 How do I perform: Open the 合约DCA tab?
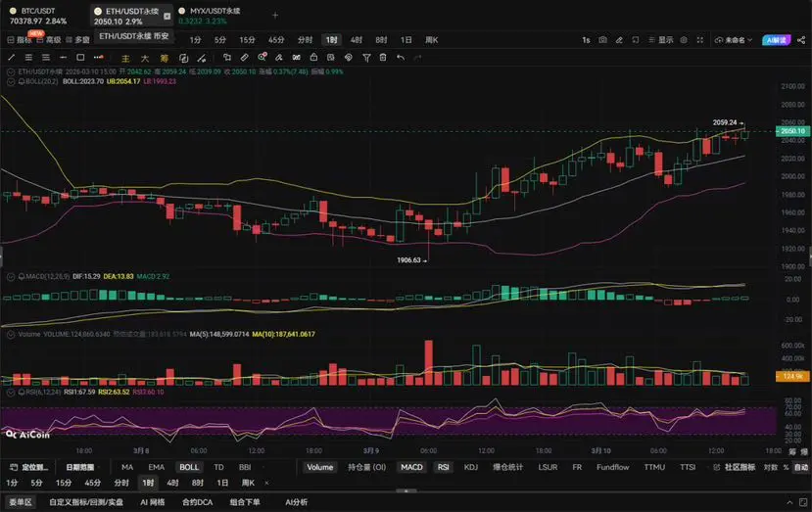pos(197,502)
